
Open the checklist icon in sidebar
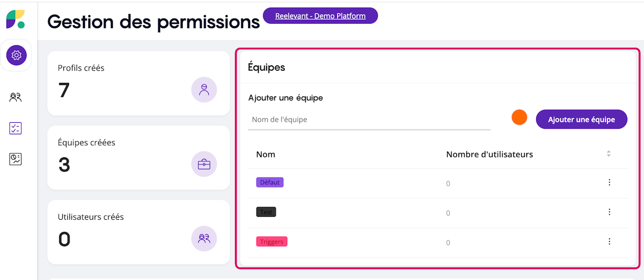coord(16,128)
